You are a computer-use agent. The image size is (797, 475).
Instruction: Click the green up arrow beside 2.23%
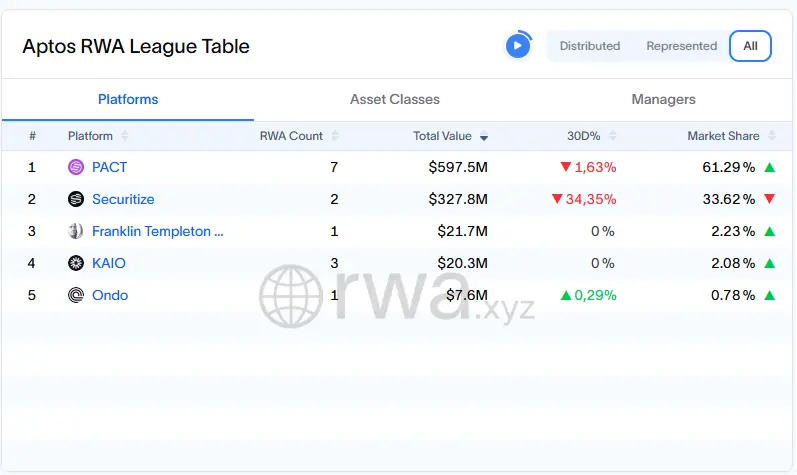tap(770, 231)
